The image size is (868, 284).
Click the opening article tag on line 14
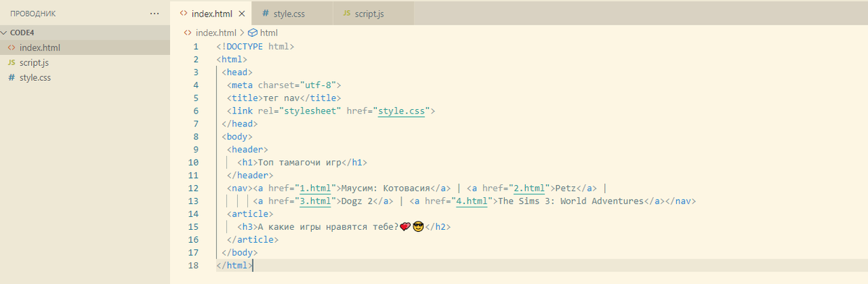(x=250, y=214)
